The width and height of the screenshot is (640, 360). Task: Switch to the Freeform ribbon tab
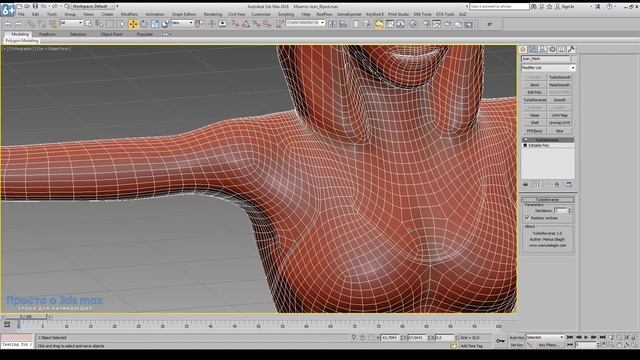pyautogui.click(x=47, y=34)
